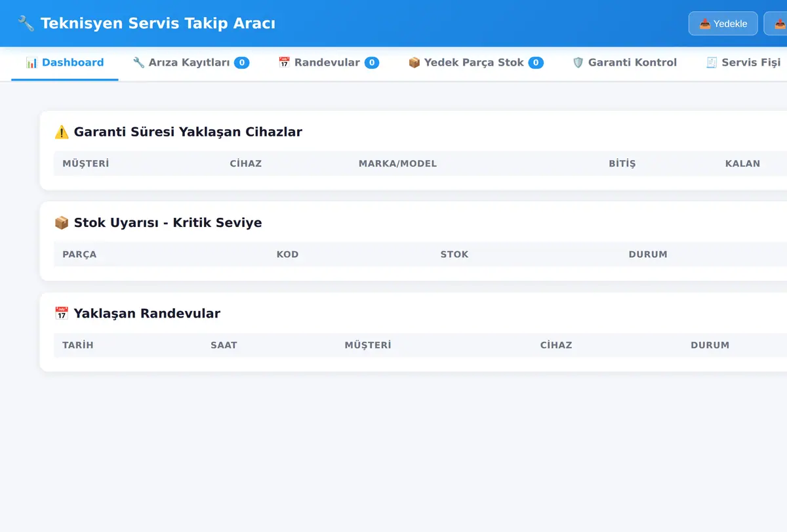Click the Yedek Parça Stok count badge
The width and height of the screenshot is (787, 532).
point(536,63)
